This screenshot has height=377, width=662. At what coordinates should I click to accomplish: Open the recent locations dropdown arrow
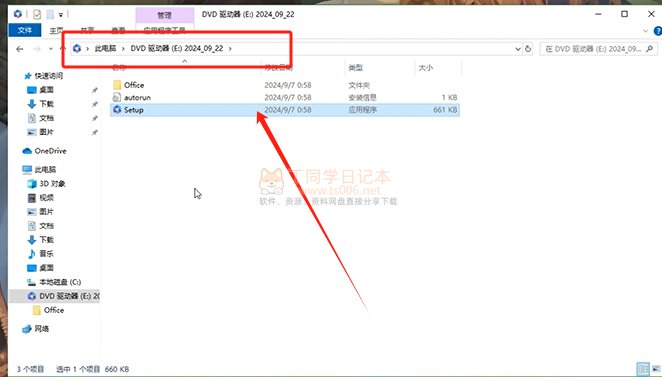click(51, 49)
